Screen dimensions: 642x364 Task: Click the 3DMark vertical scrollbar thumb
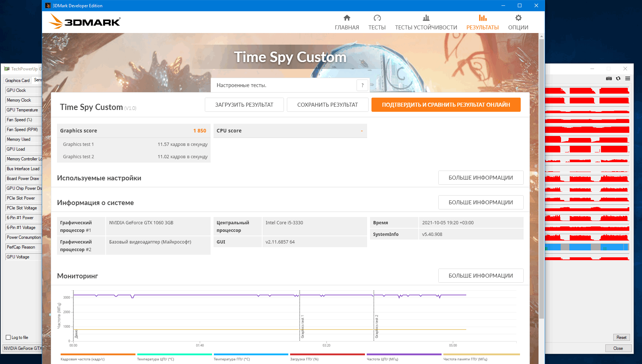(x=541, y=179)
